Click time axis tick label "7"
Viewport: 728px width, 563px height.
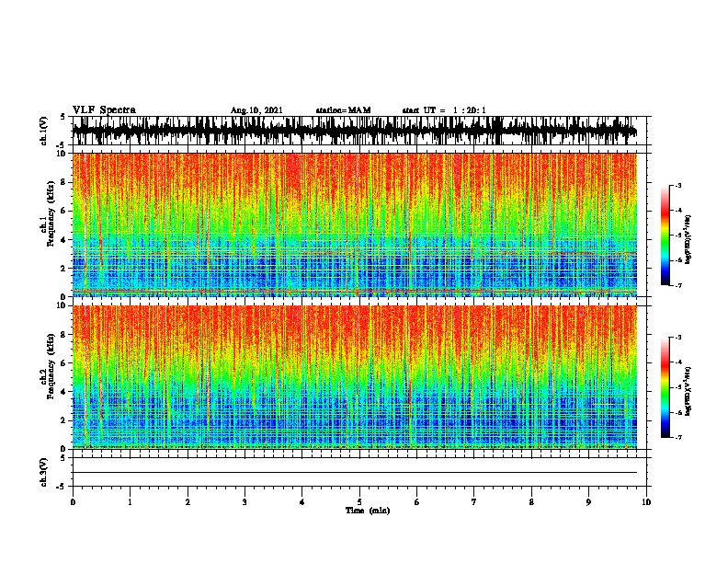pyautogui.click(x=474, y=502)
